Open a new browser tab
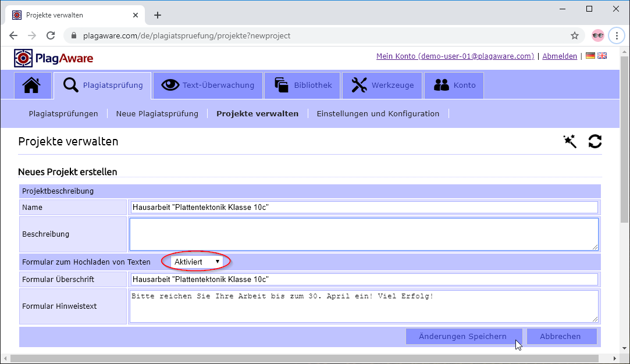 (x=158, y=15)
